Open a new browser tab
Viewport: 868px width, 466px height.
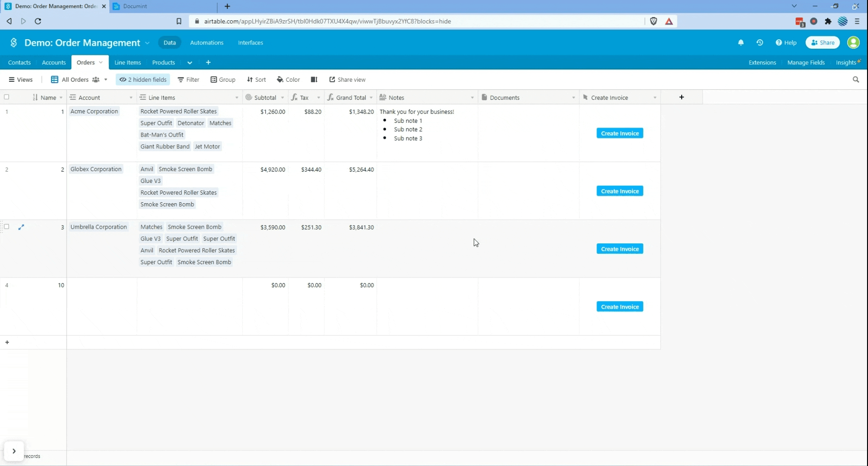click(228, 6)
